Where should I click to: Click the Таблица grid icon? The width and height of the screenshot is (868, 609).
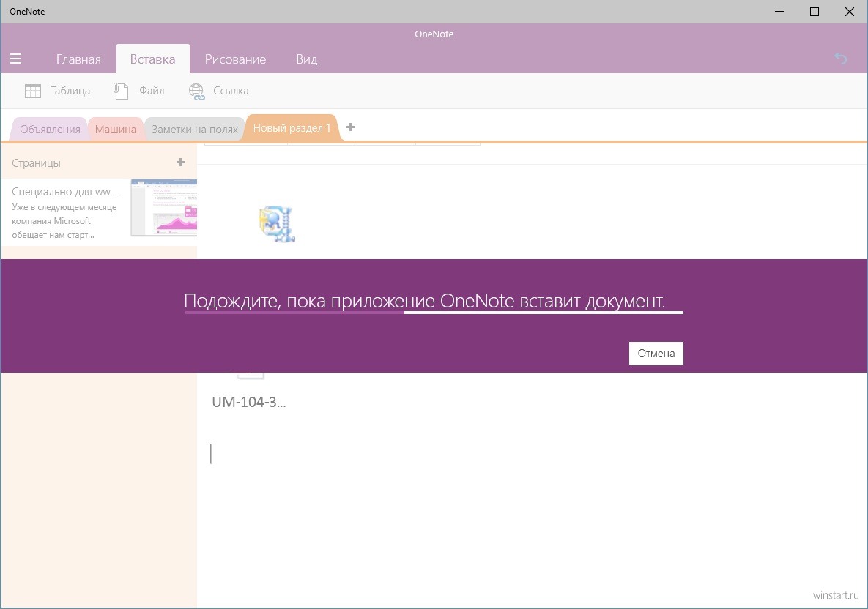click(33, 91)
